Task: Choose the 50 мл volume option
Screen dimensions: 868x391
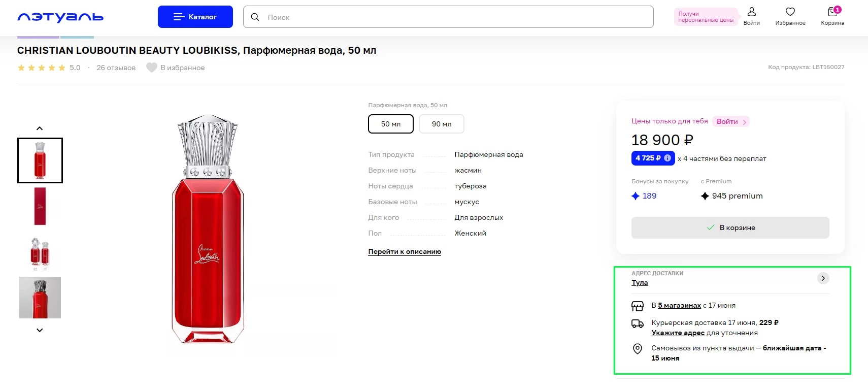Action: click(x=391, y=124)
